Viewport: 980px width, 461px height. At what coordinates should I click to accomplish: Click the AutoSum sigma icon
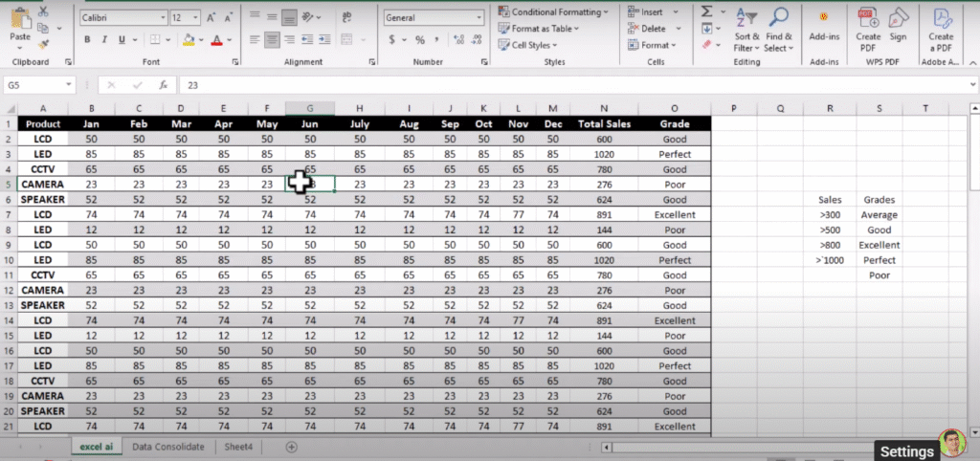707,11
